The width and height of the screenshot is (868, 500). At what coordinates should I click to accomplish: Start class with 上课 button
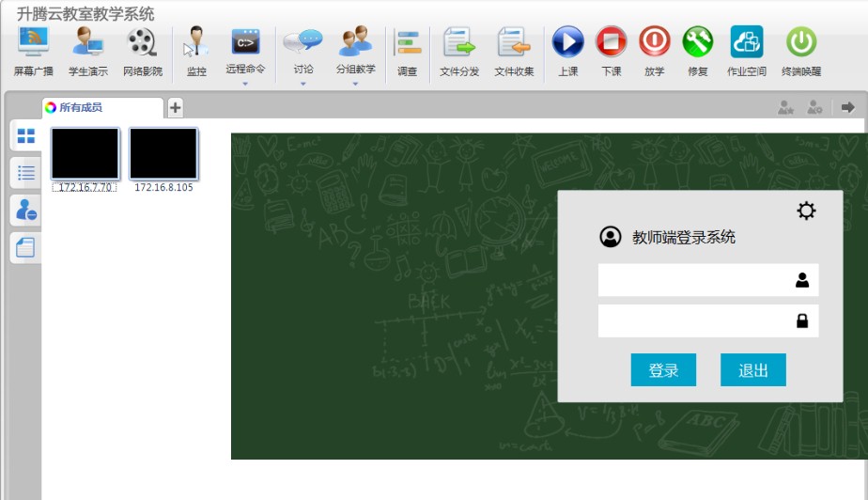click(567, 43)
